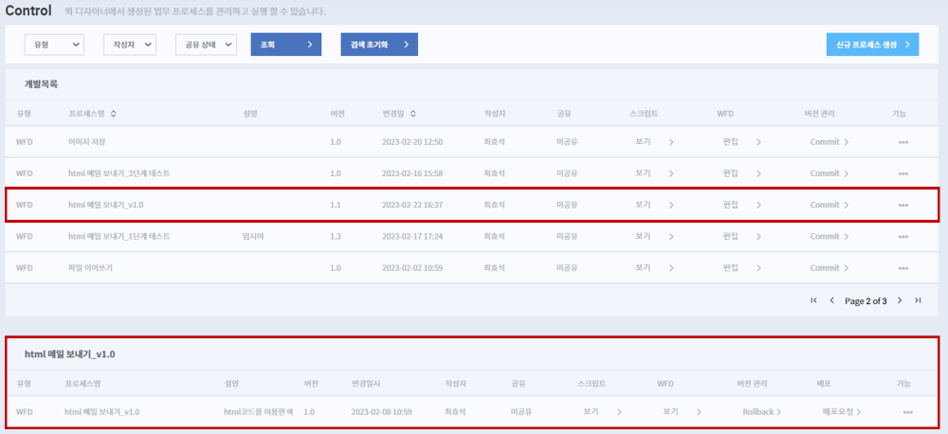Sort the list by 변경일 column
The image size is (948, 434).
point(413,114)
